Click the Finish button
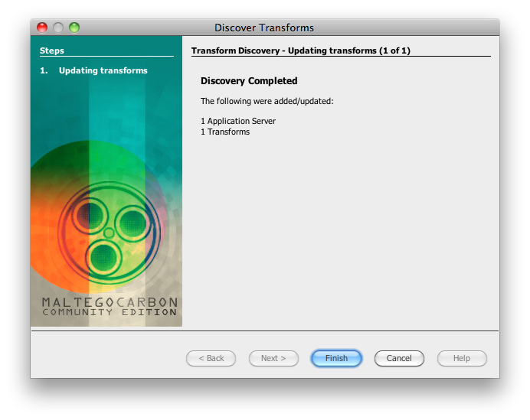The width and height of the screenshot is (530, 420). tap(336, 358)
